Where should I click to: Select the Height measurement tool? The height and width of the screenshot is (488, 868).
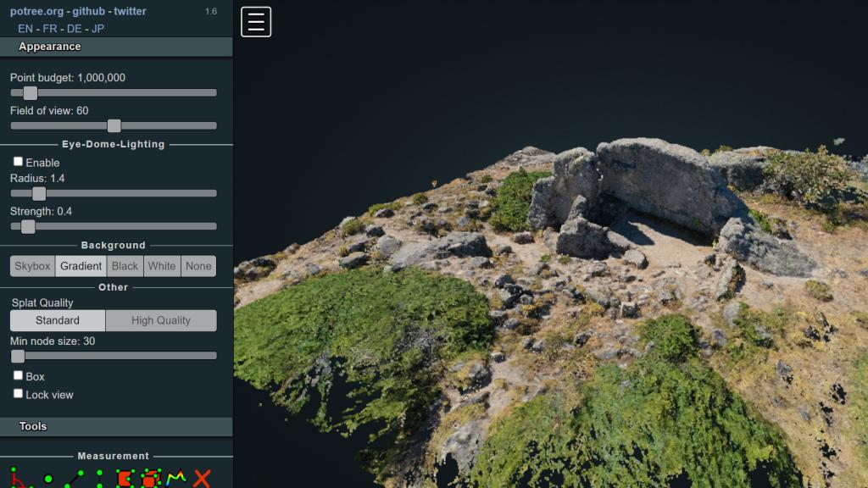pyautogui.click(x=100, y=478)
